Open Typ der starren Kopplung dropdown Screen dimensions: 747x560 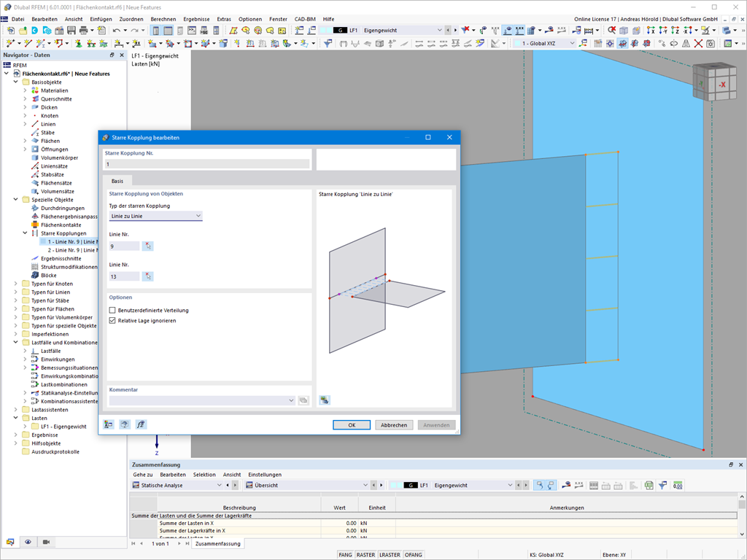click(x=156, y=216)
